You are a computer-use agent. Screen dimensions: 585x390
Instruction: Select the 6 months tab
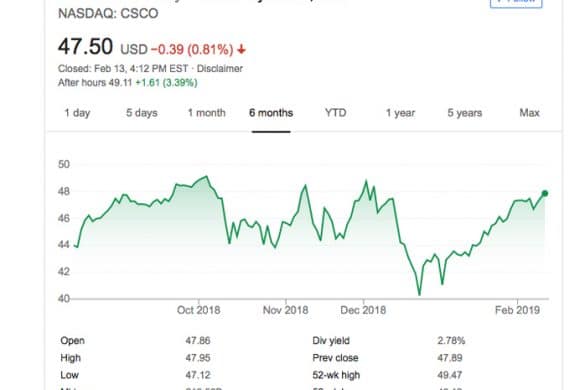pos(271,113)
